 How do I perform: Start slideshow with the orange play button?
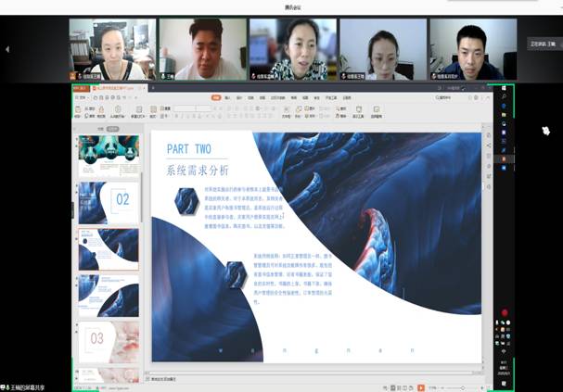420,386
